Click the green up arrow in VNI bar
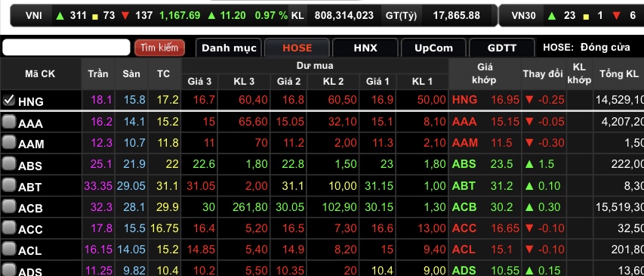Image resolution: width=644 pixels, height=276 pixels. [x=60, y=16]
